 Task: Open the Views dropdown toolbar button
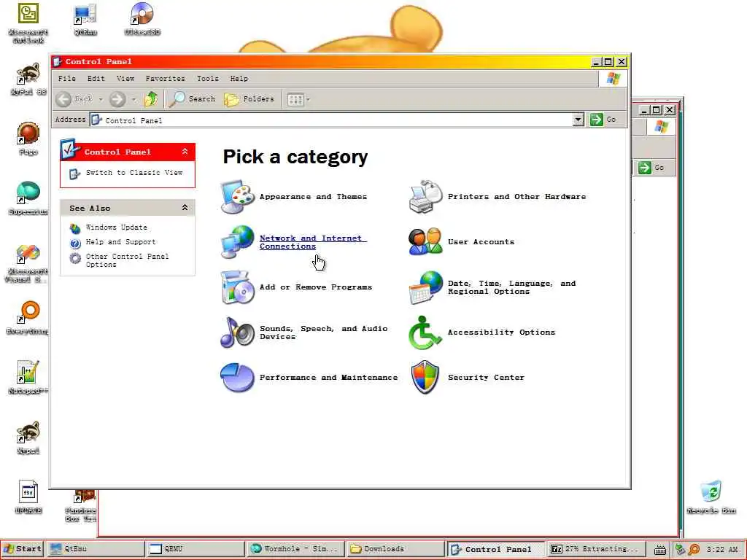(298, 99)
